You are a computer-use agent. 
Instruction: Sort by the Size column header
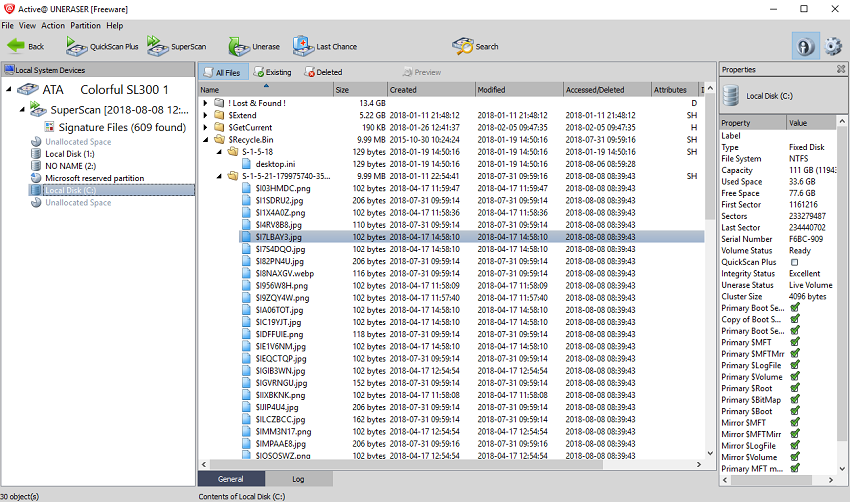point(360,89)
